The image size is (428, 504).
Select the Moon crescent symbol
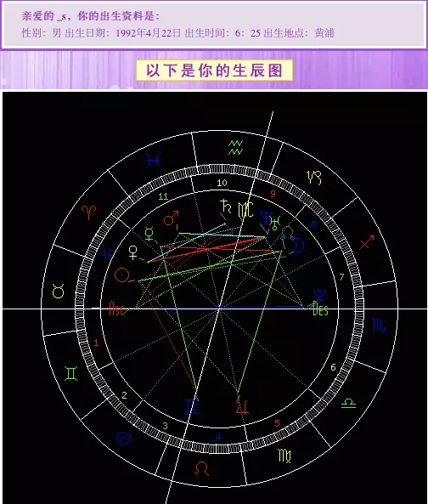coord(299,246)
